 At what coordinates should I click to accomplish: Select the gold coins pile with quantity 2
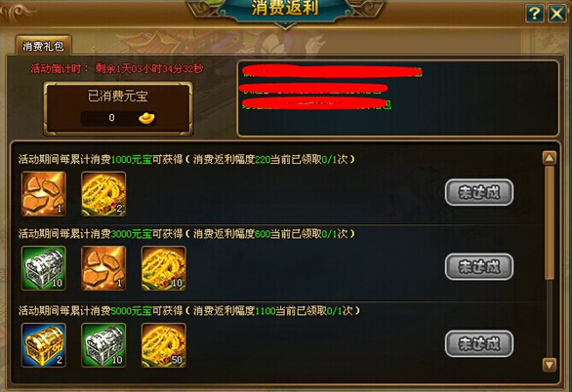(x=103, y=194)
